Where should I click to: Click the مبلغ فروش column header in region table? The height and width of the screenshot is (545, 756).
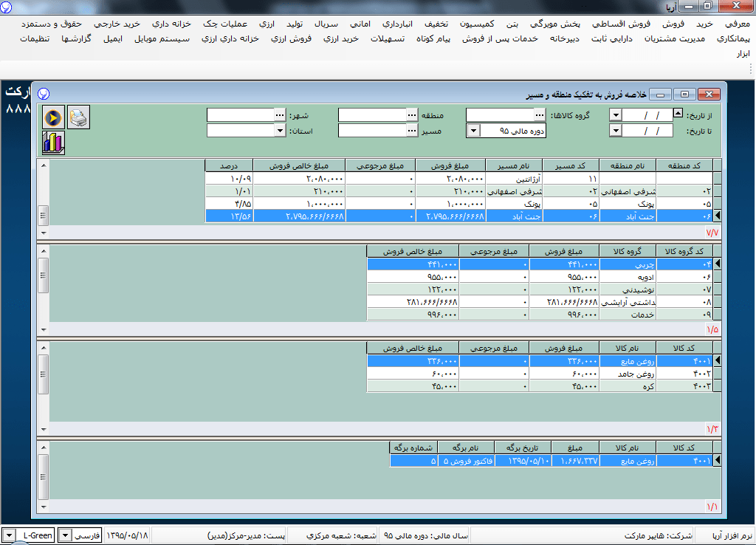pos(450,165)
